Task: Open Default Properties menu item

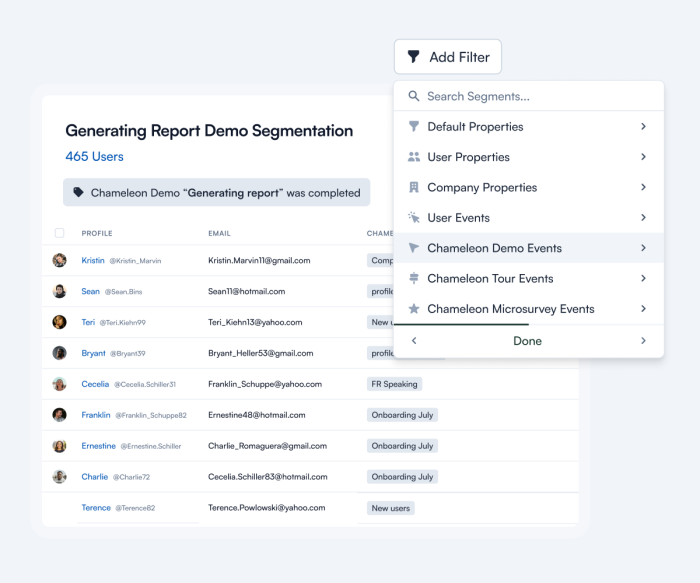Action: [529, 126]
